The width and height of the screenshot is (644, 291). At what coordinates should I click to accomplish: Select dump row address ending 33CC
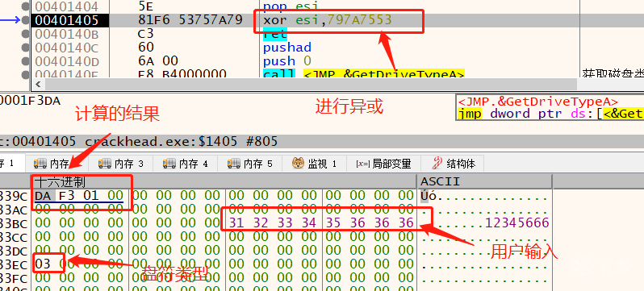[x=14, y=237]
